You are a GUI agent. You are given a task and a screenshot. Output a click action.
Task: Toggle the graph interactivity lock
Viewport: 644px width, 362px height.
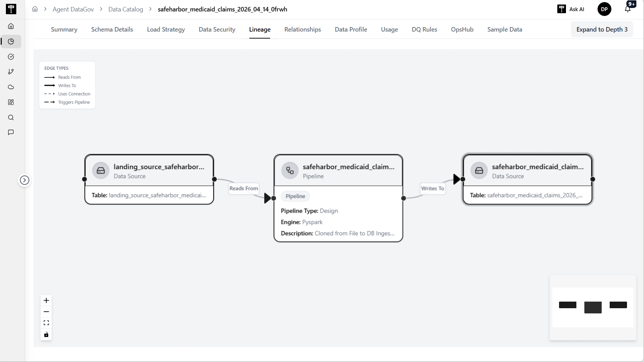coord(46,335)
